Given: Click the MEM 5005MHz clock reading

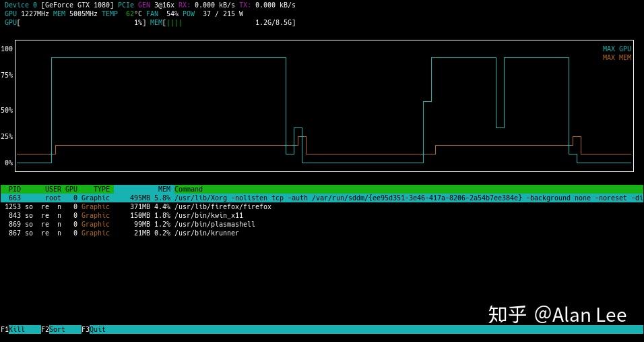Looking at the screenshot, I should (x=75, y=13).
